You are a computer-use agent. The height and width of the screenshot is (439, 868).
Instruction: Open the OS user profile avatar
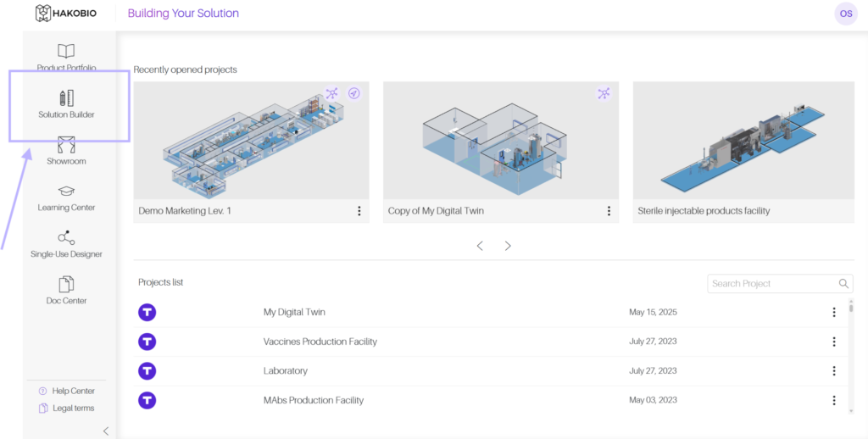pyautogui.click(x=845, y=14)
